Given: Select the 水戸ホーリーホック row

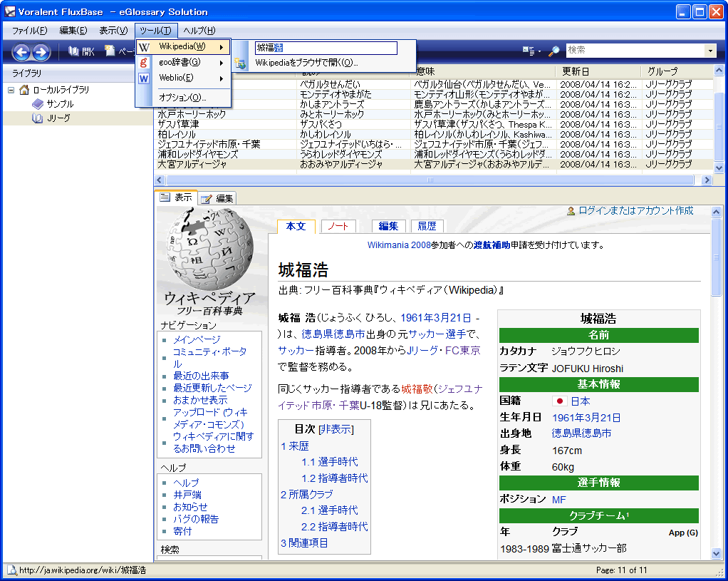Looking at the screenshot, I should coord(434,114).
